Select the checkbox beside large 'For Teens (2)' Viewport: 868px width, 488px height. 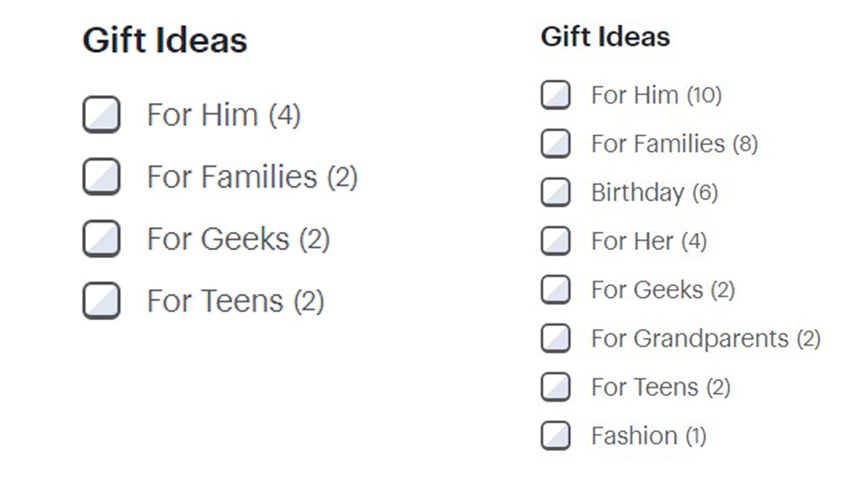click(x=101, y=301)
